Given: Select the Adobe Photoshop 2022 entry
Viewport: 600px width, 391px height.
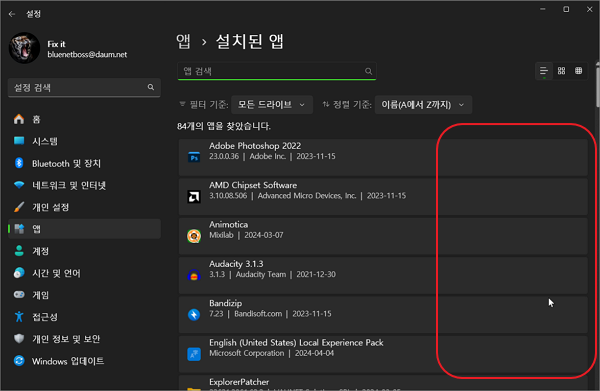Looking at the screenshot, I should coord(383,157).
